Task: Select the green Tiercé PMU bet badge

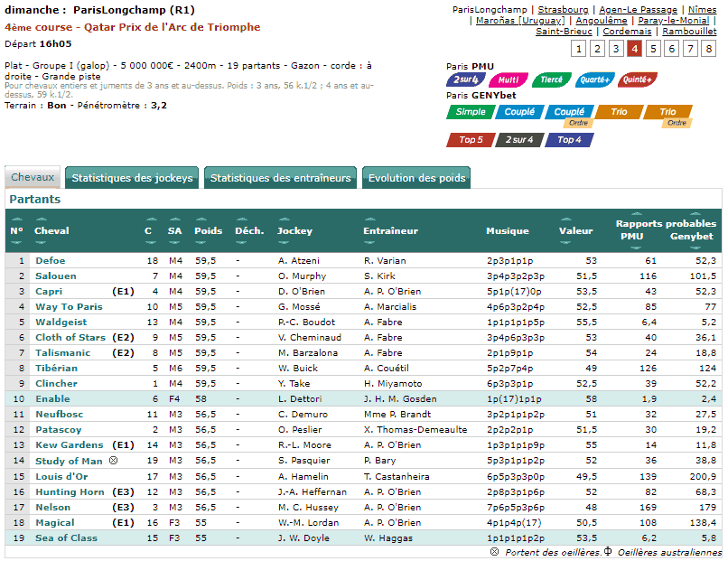Action: point(550,79)
